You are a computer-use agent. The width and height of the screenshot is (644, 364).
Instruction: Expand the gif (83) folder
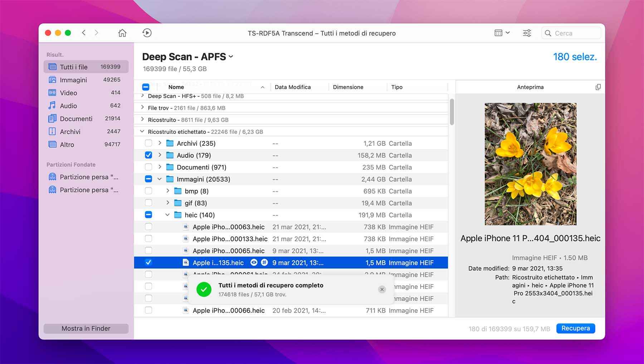coord(167,203)
